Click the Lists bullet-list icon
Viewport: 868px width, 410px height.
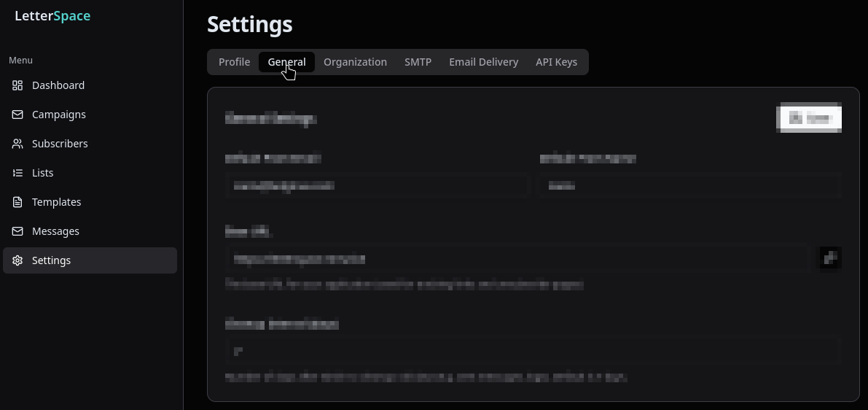[x=17, y=173]
